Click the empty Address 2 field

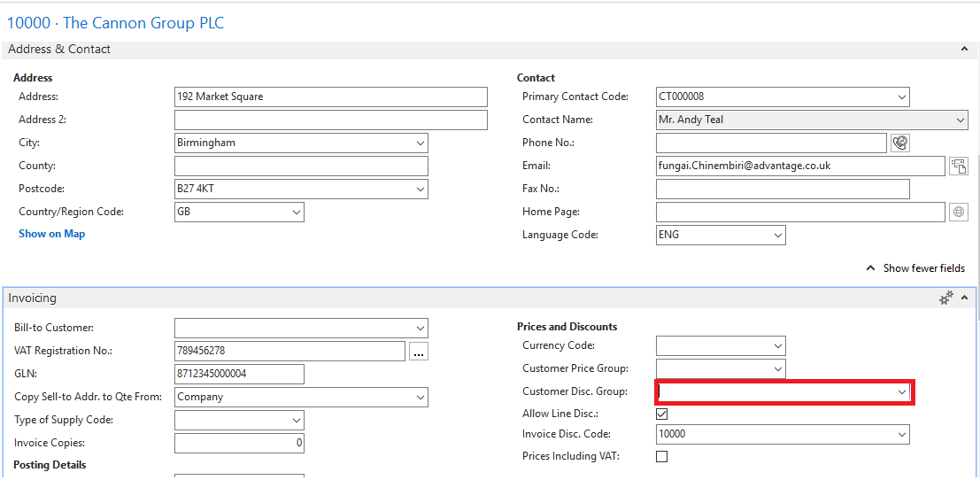point(330,120)
